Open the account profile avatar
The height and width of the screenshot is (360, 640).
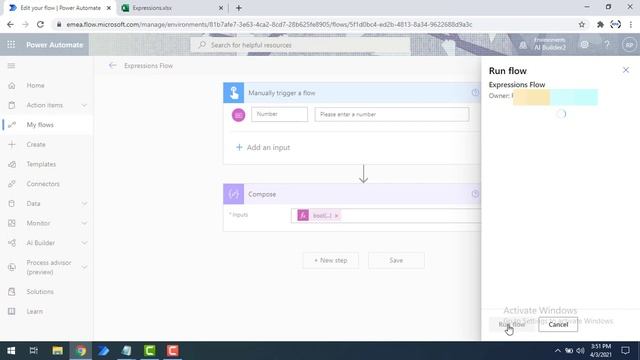tap(629, 44)
